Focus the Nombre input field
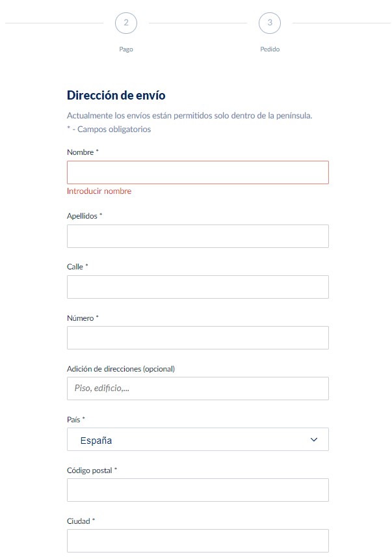The image size is (392, 559). click(198, 172)
